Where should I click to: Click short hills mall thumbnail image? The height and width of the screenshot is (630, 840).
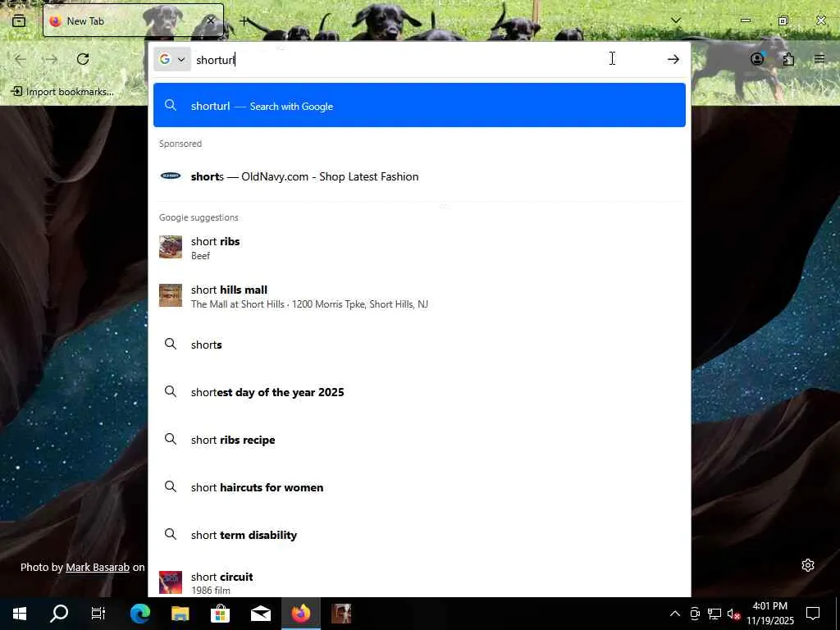point(171,295)
